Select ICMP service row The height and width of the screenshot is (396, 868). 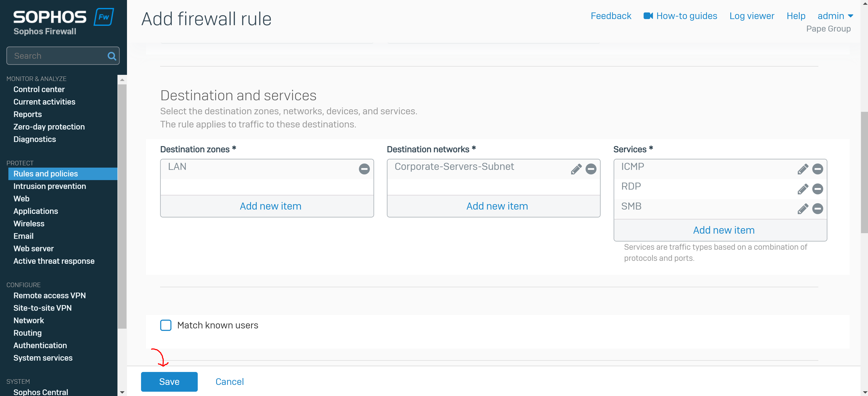tap(720, 169)
